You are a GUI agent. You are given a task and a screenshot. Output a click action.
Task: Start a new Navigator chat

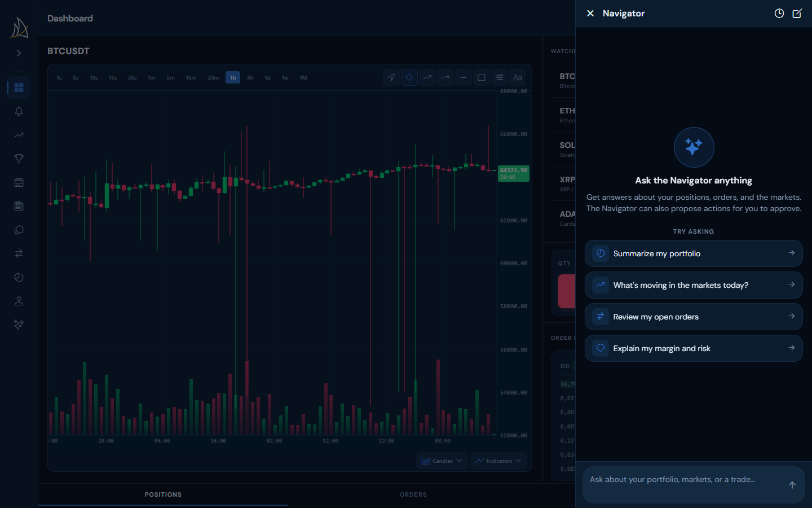pyautogui.click(x=797, y=13)
